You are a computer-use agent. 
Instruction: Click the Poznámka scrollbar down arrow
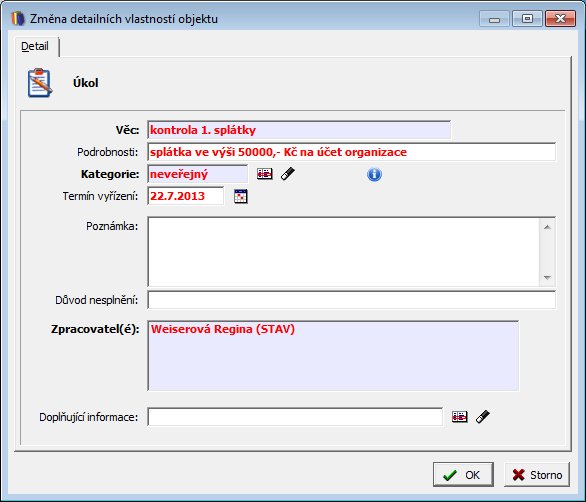pos(548,277)
